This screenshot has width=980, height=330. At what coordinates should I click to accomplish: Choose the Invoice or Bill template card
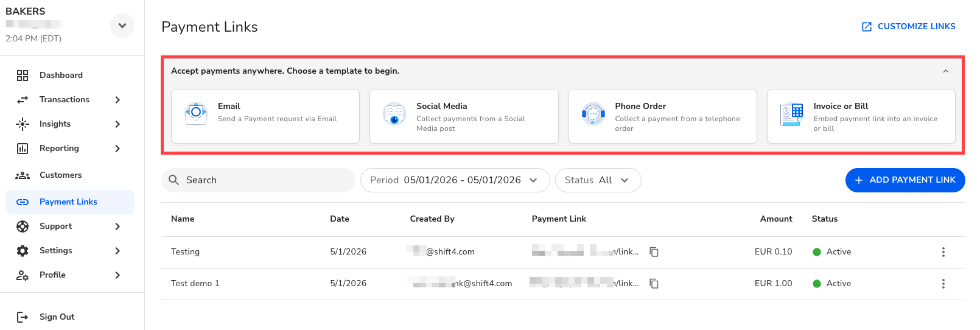(861, 116)
